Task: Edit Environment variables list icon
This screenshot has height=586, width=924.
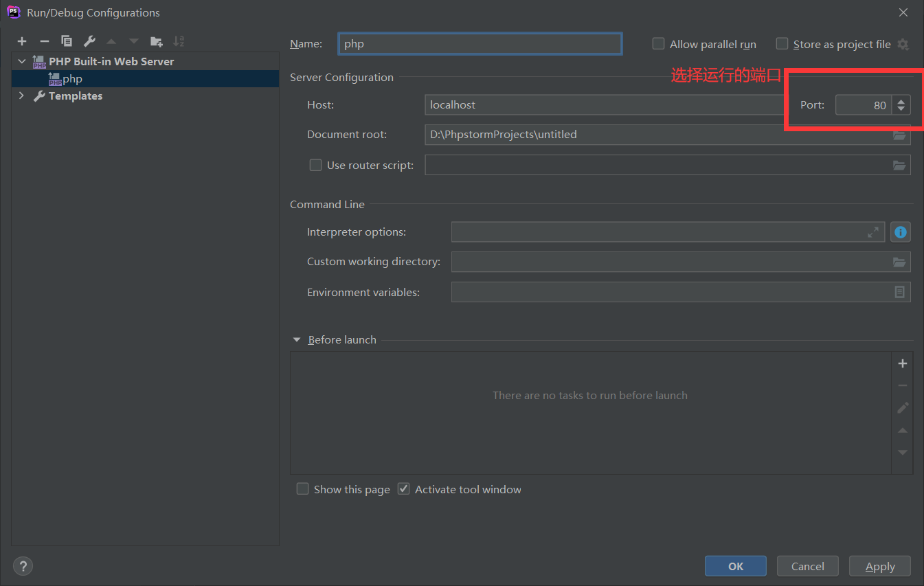Action: tap(899, 292)
